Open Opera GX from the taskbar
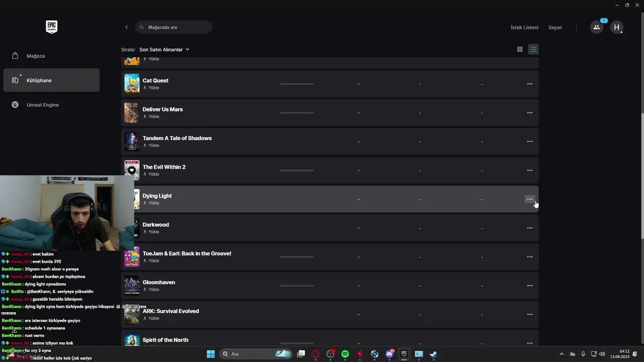 click(316, 354)
